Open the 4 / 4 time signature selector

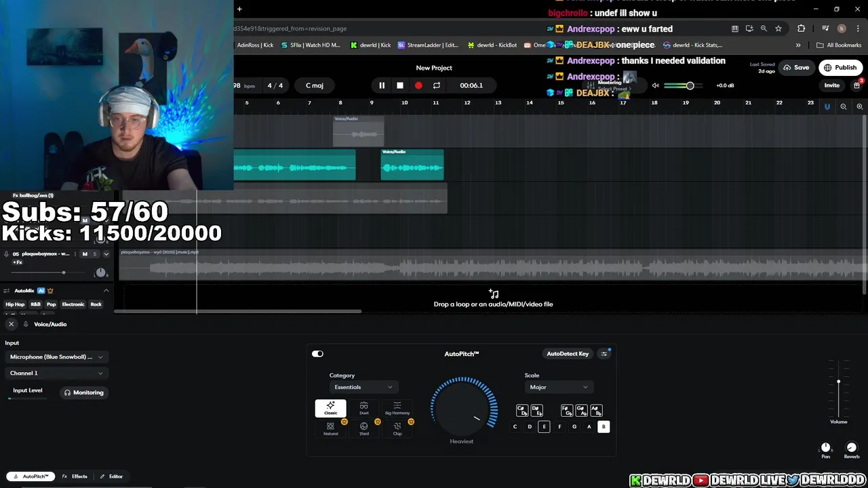(275, 85)
